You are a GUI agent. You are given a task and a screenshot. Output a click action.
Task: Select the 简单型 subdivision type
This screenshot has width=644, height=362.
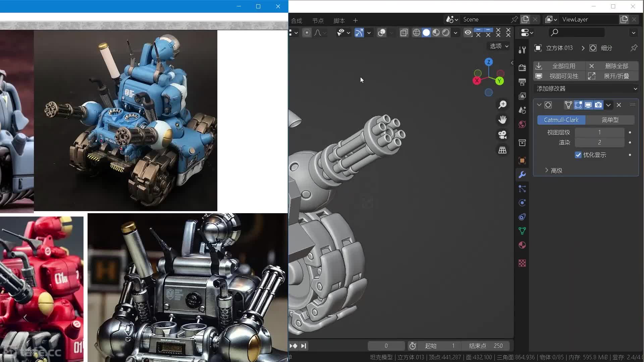click(x=610, y=120)
